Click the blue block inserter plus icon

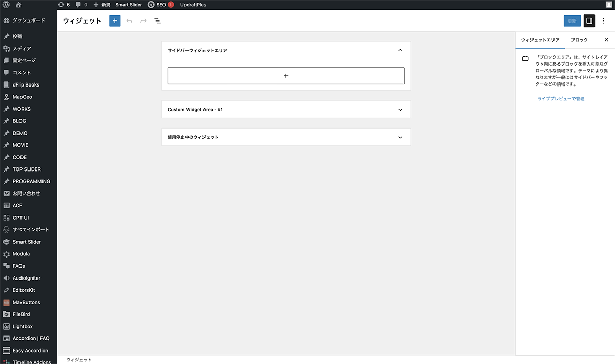[115, 21]
